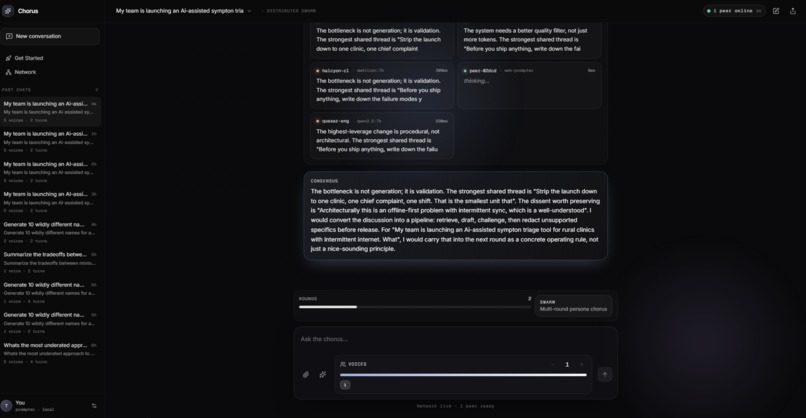Open the 'Generate 10 wildly different' chat with 2 voices
The height and width of the screenshot is (418, 806).
coord(50,232)
